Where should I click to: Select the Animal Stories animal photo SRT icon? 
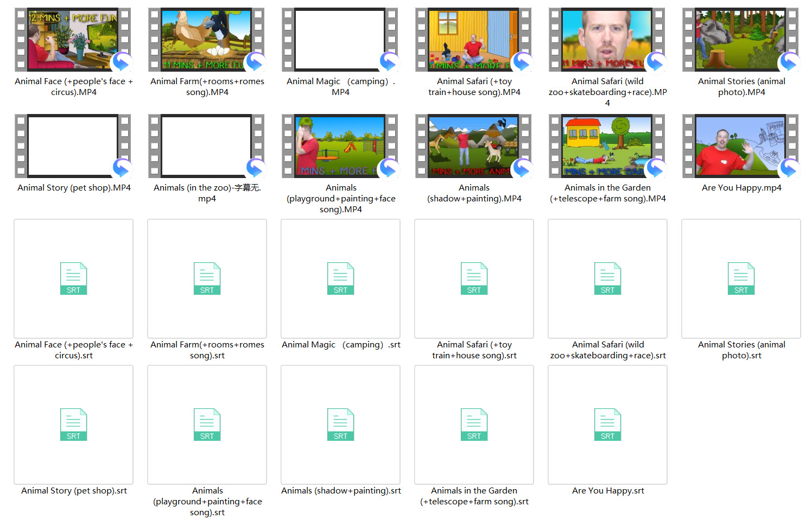point(741,279)
